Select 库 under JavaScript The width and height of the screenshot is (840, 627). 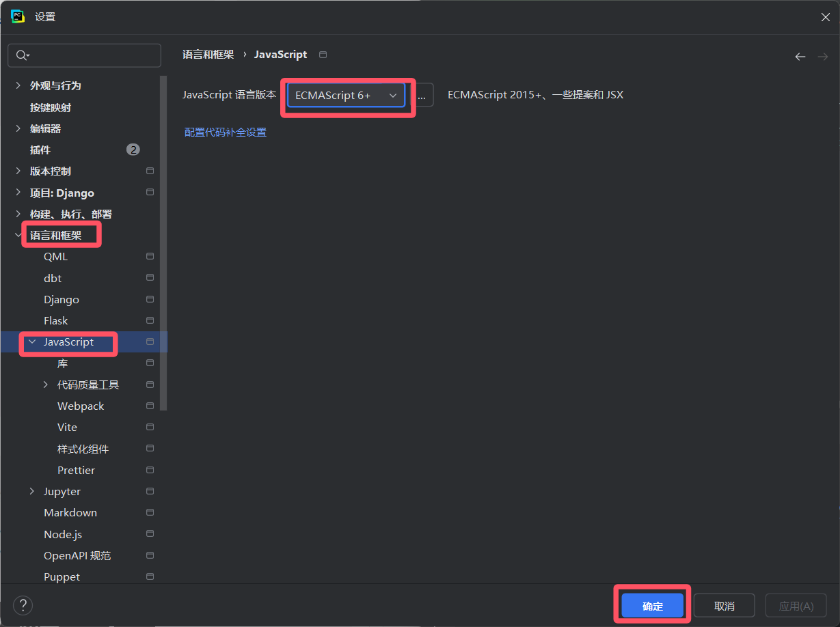[x=63, y=363]
